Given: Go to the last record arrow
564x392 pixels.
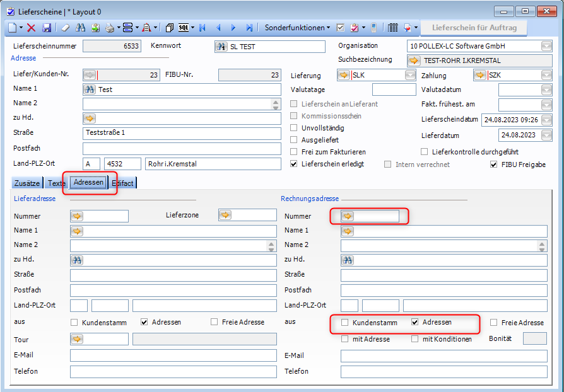Looking at the screenshot, I should pos(249,28).
